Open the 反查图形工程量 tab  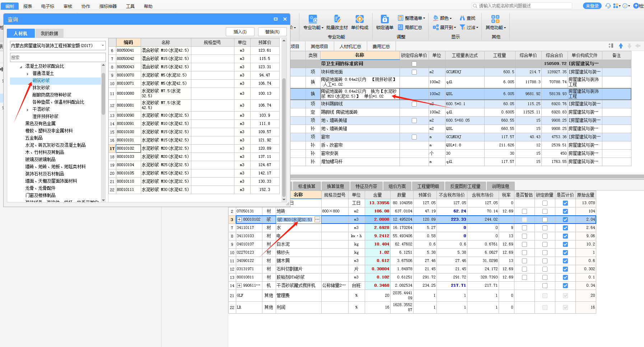(465, 186)
